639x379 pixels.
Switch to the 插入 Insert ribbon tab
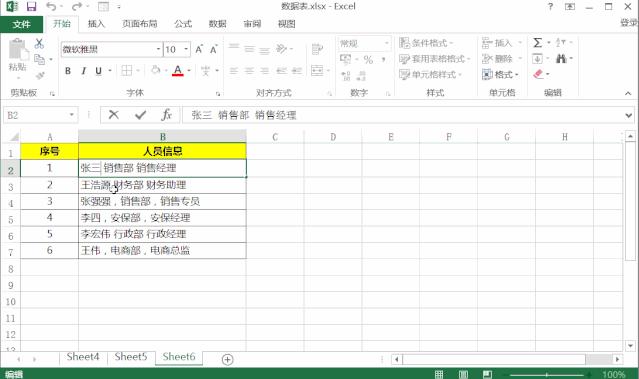[96, 24]
